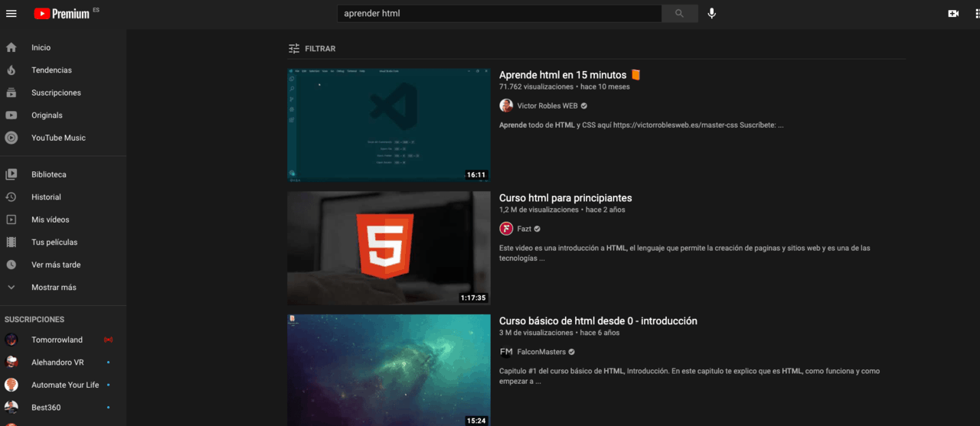Click Tomorrowland channel avatar
980x426 pixels.
tap(11, 340)
